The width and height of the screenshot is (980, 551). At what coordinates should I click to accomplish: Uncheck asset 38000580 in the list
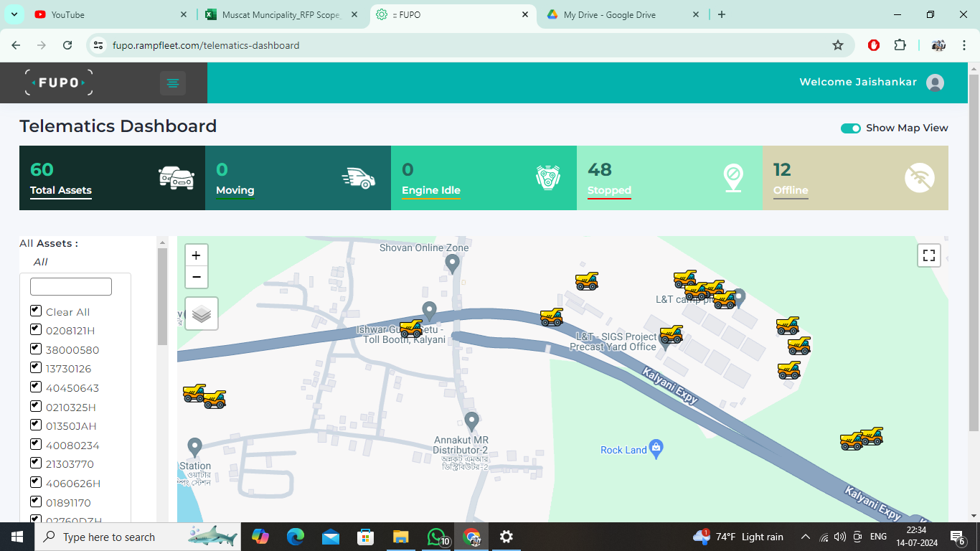click(x=36, y=348)
